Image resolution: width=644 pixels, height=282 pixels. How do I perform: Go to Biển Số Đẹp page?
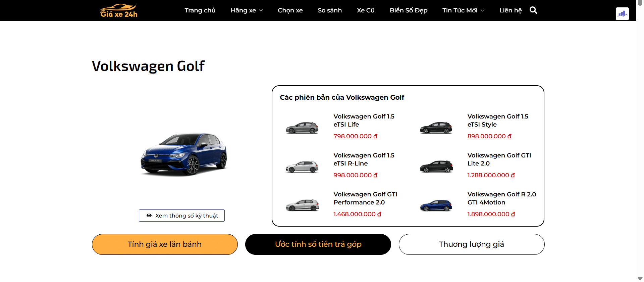409,10
